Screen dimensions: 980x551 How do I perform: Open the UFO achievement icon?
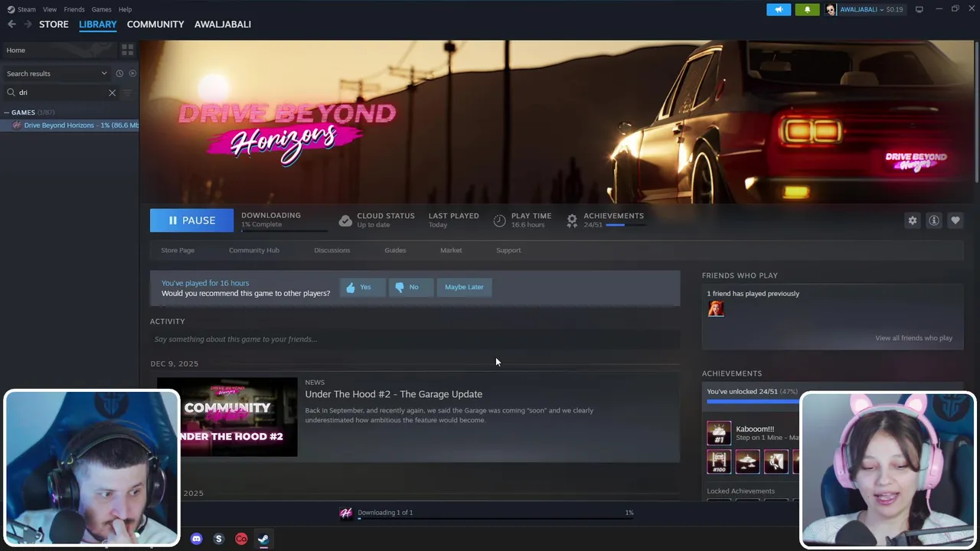747,461
